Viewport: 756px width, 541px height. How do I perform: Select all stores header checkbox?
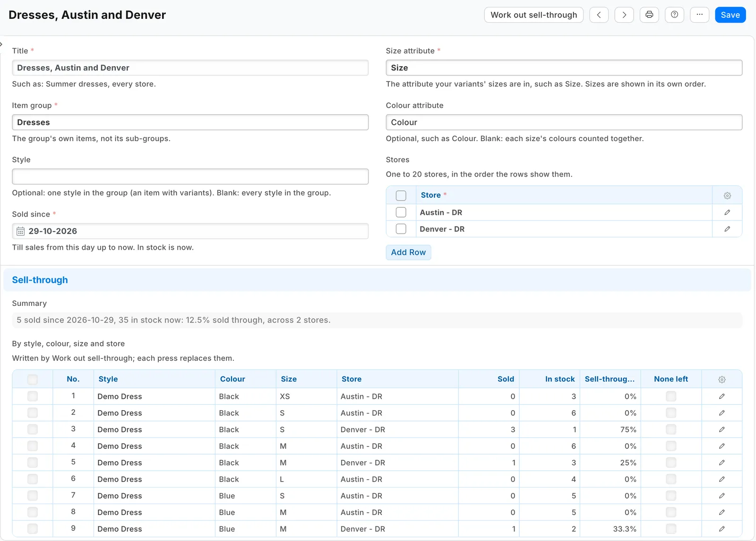coord(401,195)
